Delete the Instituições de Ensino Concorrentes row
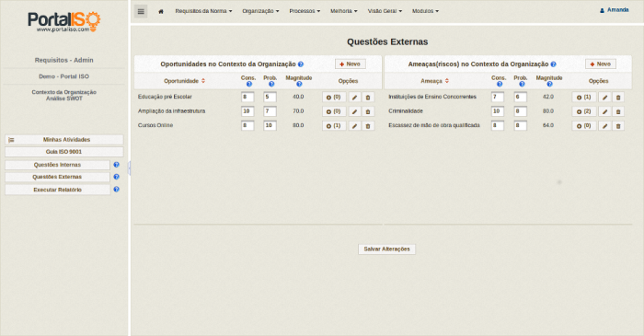 (618, 98)
